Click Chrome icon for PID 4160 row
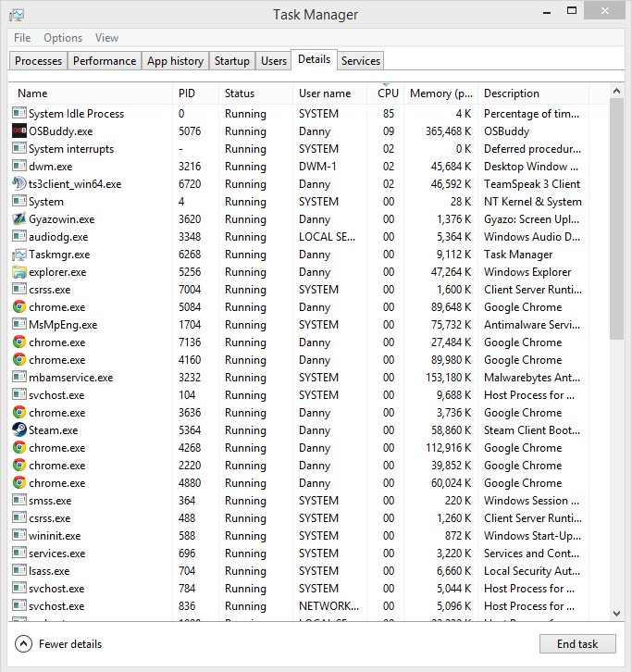This screenshot has width=632, height=672. tap(19, 359)
